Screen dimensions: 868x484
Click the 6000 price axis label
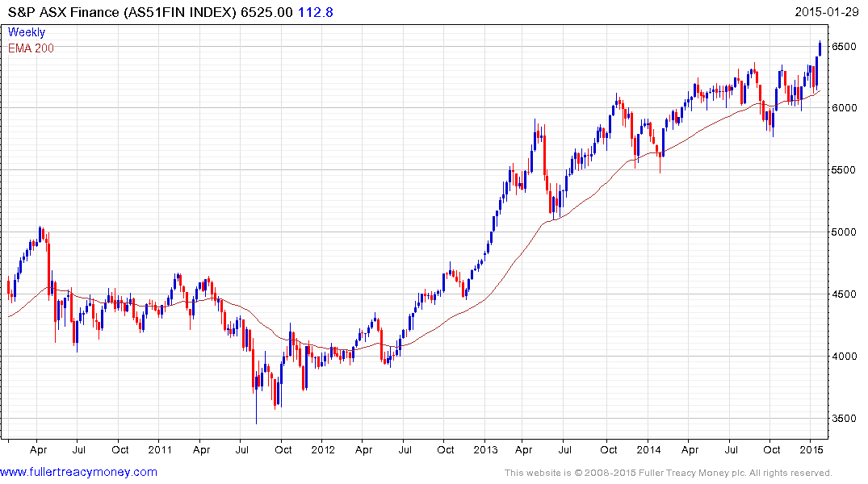coord(845,107)
